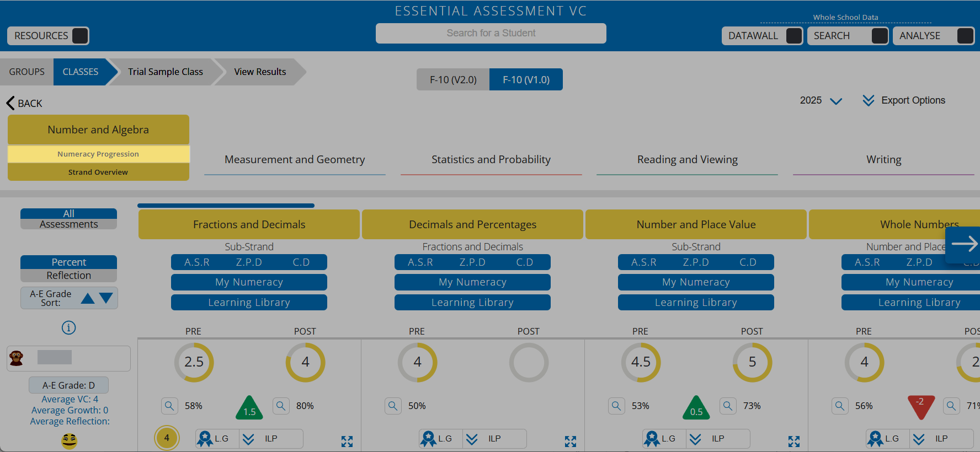Expand ILP chevron in Decimals and Percentages
Viewport: 980px width, 452px height.
[x=472, y=439]
